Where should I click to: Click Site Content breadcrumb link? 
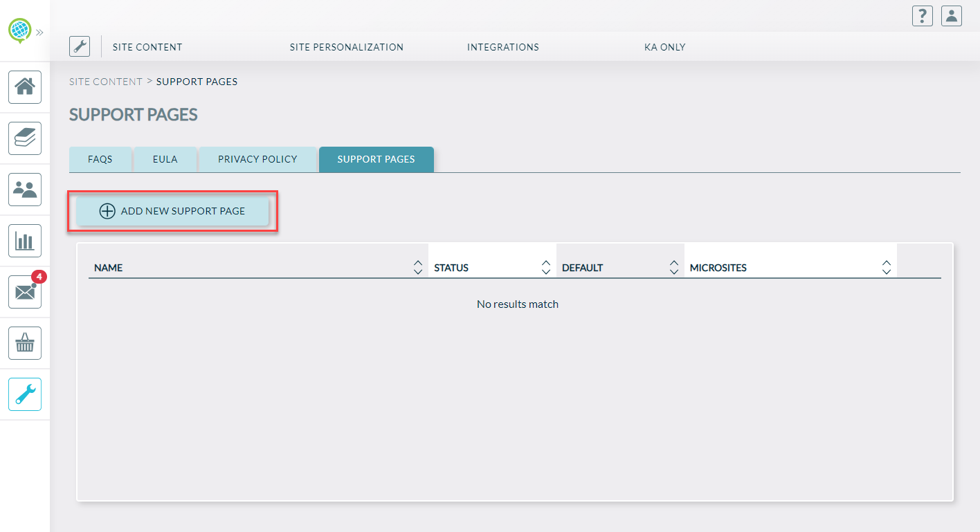tap(105, 82)
